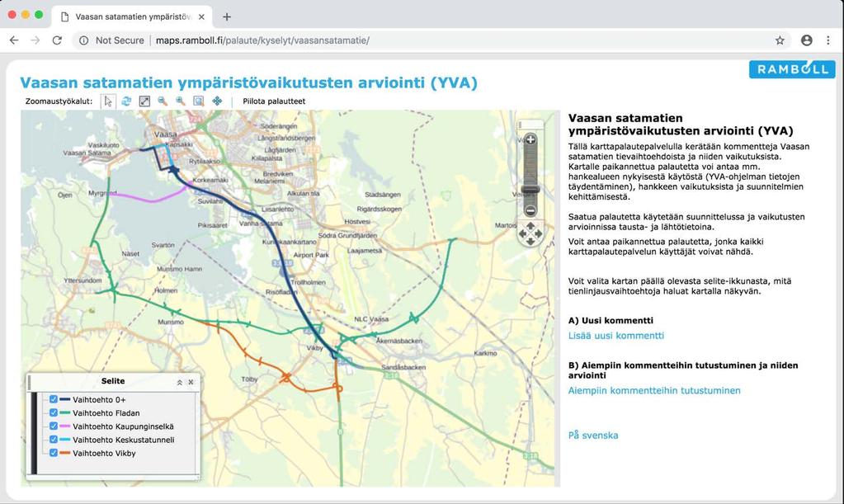Uncheck Vaihtoehto Fladan layer checkbox

click(x=54, y=412)
